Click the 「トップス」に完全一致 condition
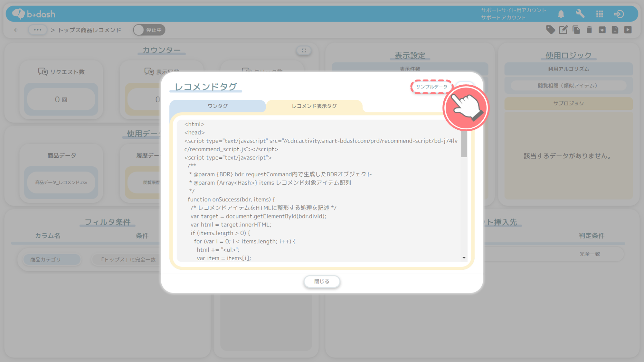 coord(128,259)
